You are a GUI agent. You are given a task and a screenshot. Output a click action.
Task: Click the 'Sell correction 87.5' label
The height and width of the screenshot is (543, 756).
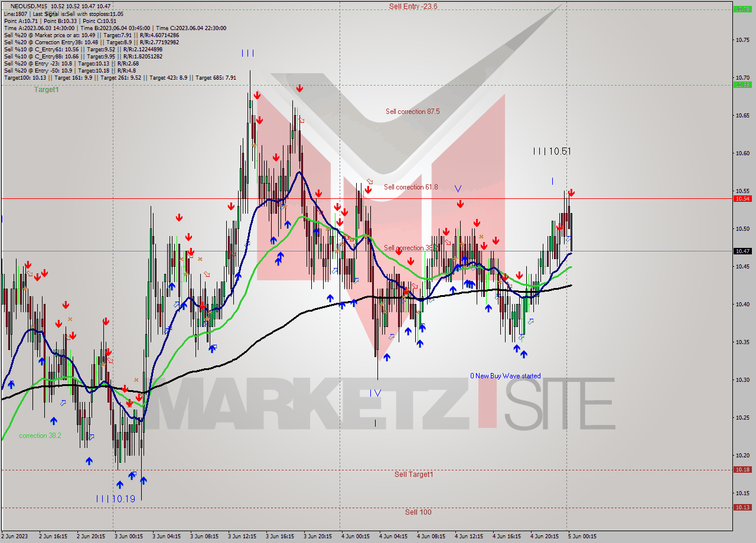coord(412,112)
